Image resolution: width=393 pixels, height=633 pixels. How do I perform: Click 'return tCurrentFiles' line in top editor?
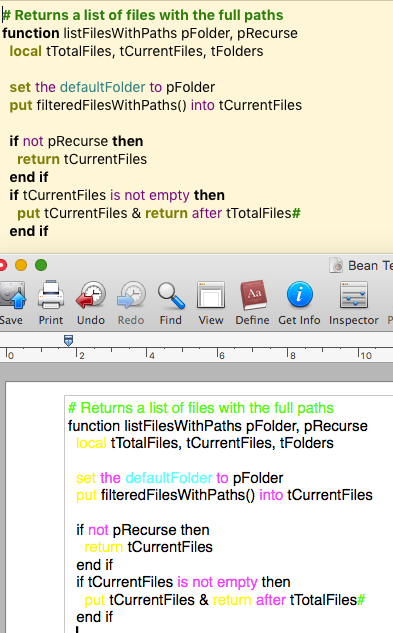pos(82,159)
